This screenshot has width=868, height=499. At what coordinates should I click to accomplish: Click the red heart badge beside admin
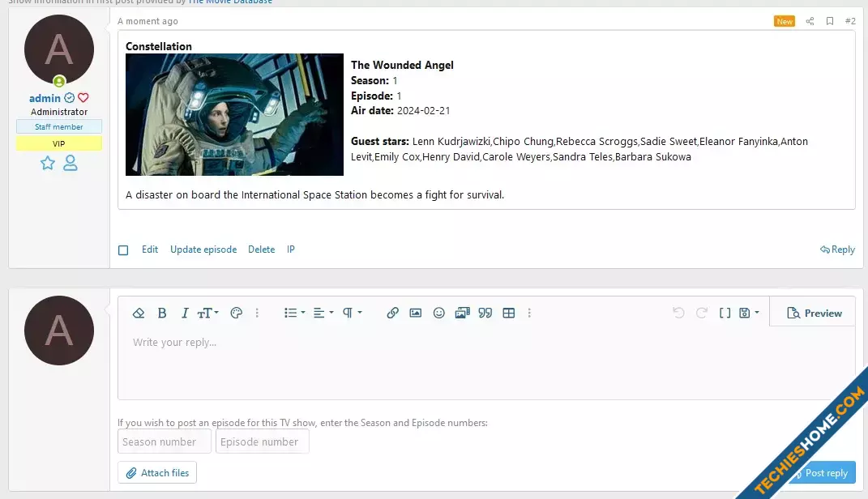pos(83,98)
